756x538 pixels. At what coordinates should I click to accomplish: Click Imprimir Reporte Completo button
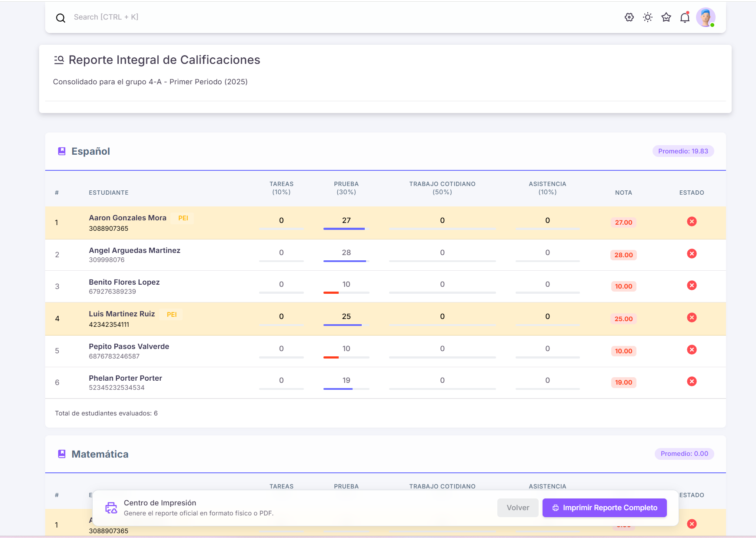point(604,508)
